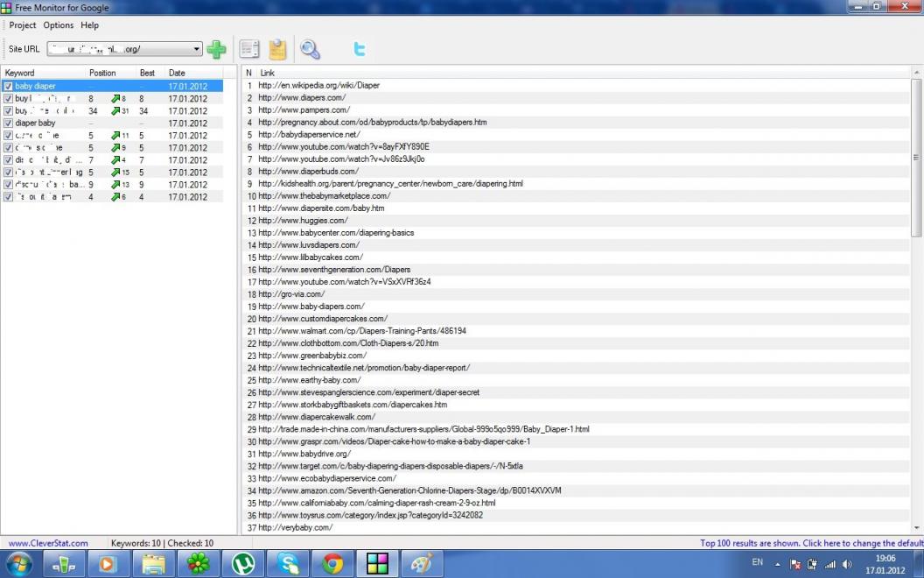This screenshot has height=578, width=924.
Task: Click the volume speaker tray icon
Action: tap(847, 564)
